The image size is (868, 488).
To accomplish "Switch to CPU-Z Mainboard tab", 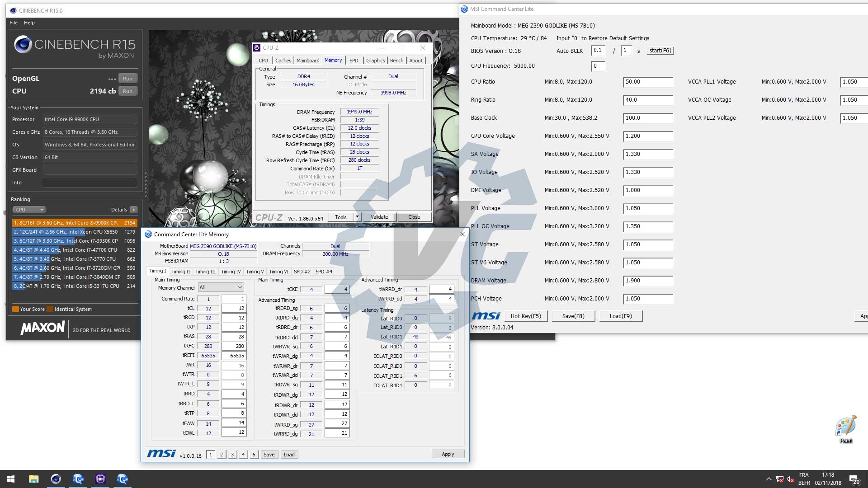I will point(308,61).
